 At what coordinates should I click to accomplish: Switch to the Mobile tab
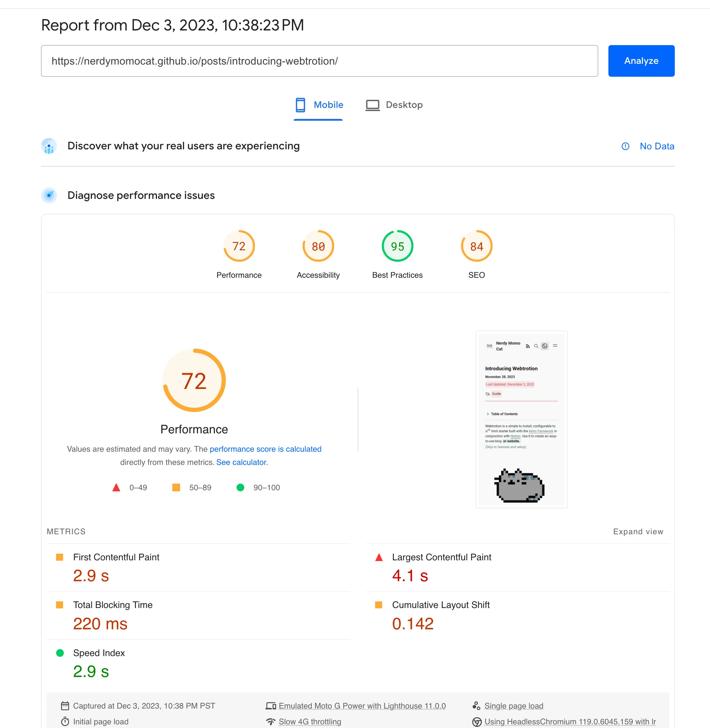319,105
